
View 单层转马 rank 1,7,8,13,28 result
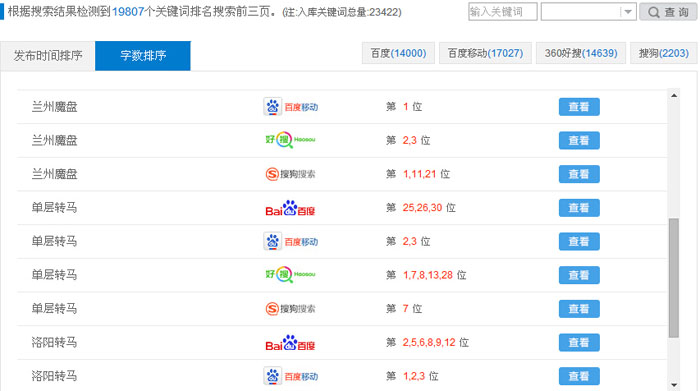(579, 275)
